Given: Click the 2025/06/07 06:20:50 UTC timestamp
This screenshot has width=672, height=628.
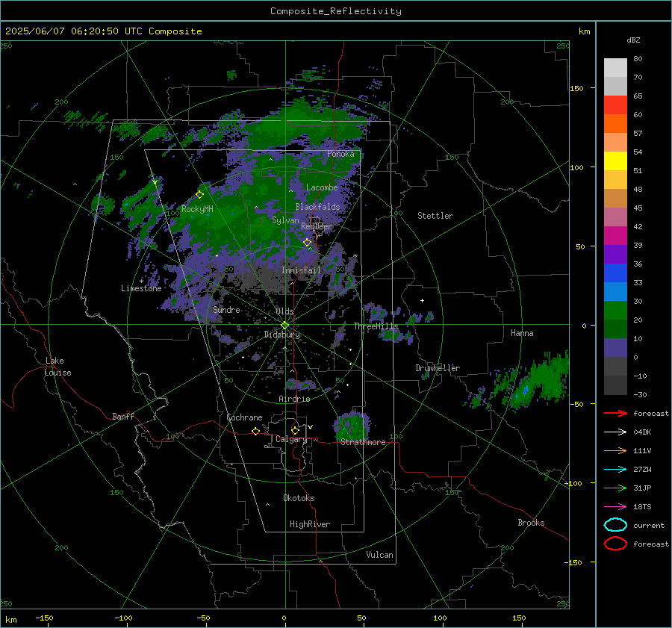Looking at the screenshot, I should 104,31.
